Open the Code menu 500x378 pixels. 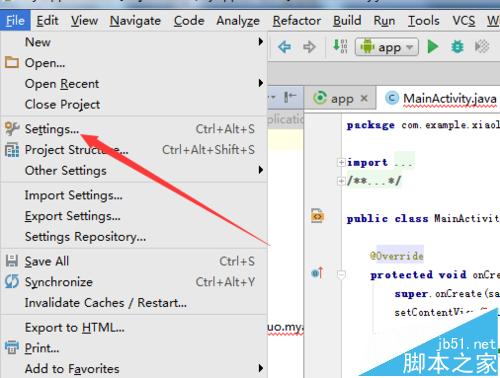click(x=189, y=21)
